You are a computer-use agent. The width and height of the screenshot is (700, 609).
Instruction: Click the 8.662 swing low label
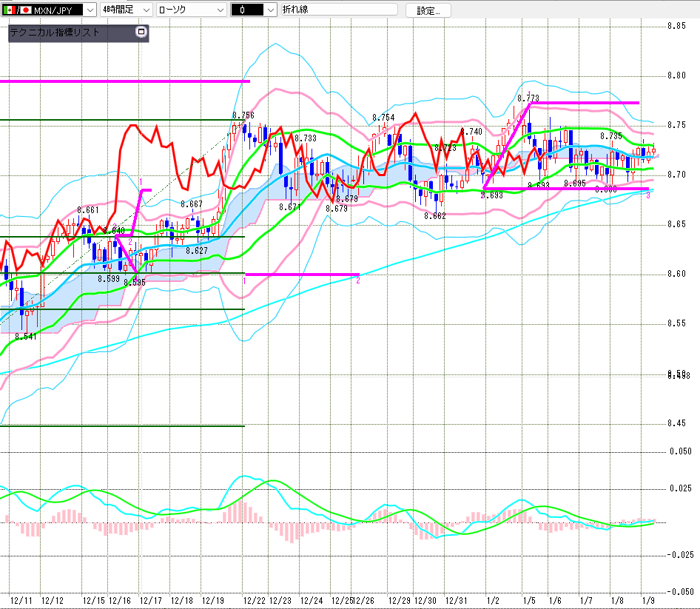coord(434,215)
